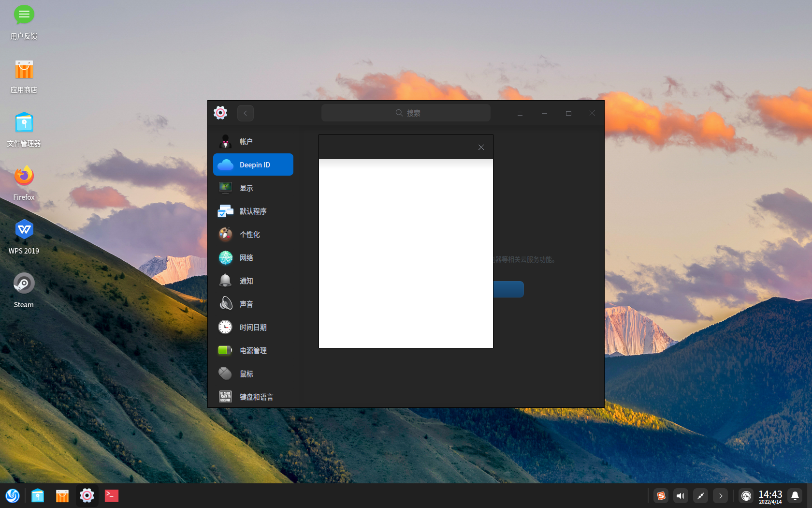
Task: Select 键盘和语言 in the sidebar
Action: [253, 397]
